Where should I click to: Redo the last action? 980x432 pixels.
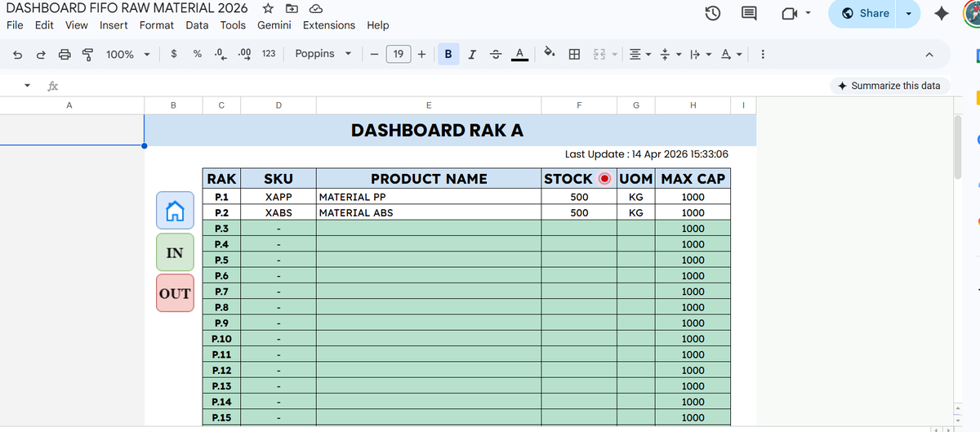click(41, 54)
